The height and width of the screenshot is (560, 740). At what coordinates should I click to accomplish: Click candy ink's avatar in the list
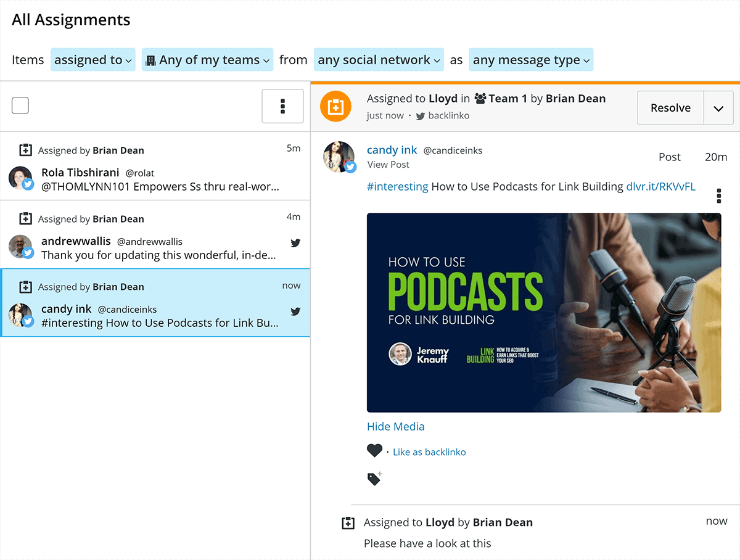22,315
